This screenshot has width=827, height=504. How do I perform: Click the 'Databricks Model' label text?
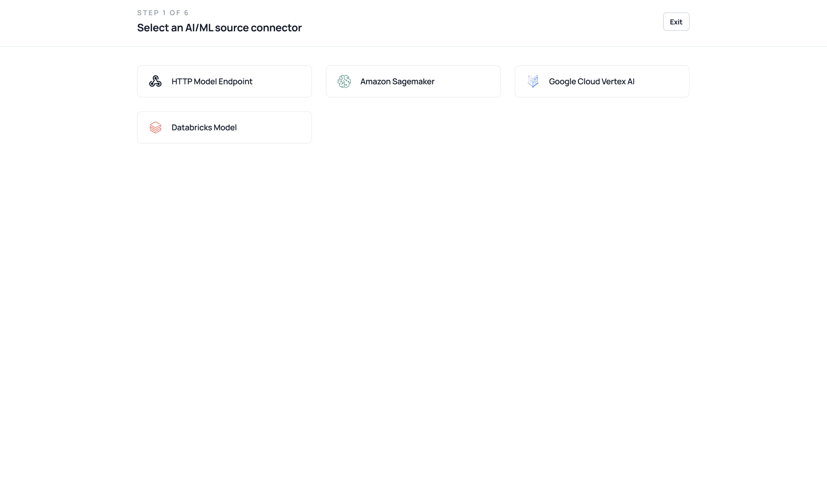(204, 127)
